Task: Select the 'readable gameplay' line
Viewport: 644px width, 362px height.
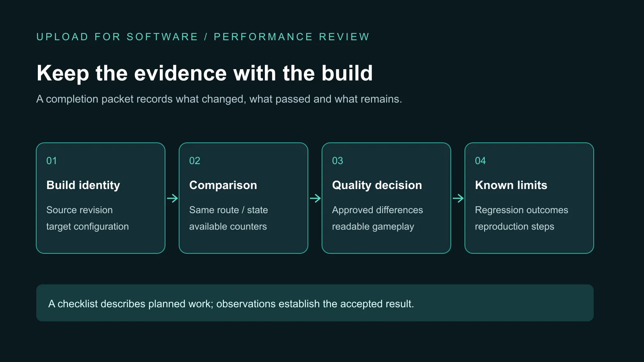Action: (373, 226)
